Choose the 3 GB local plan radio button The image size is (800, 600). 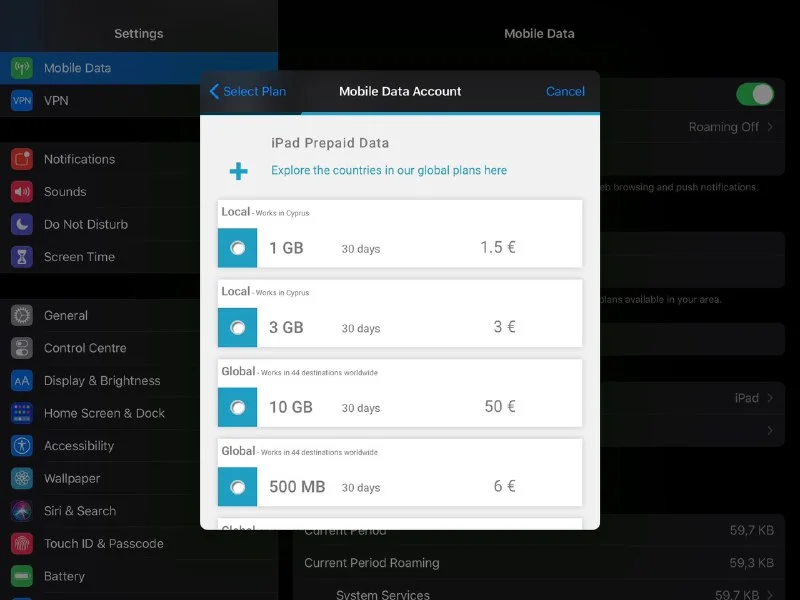[238, 328]
